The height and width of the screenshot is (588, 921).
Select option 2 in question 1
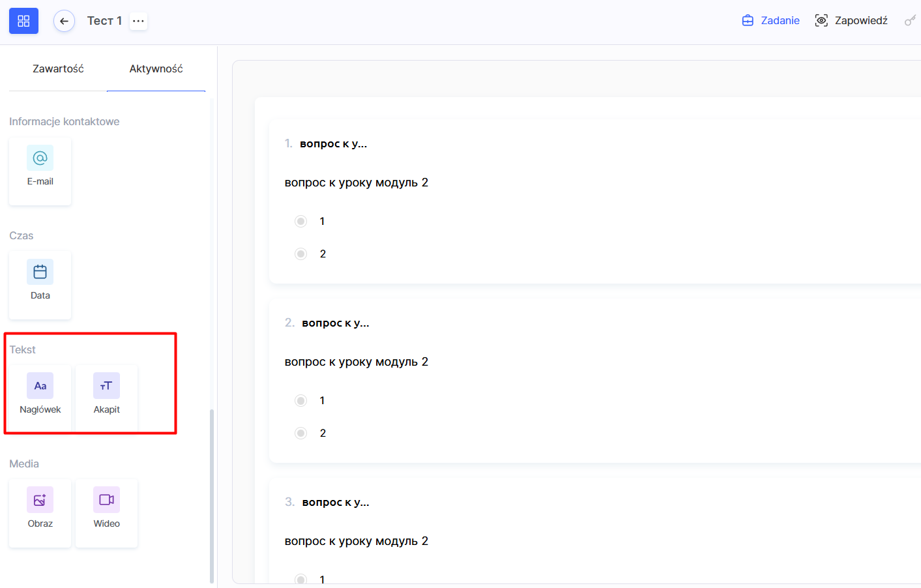tap(300, 254)
